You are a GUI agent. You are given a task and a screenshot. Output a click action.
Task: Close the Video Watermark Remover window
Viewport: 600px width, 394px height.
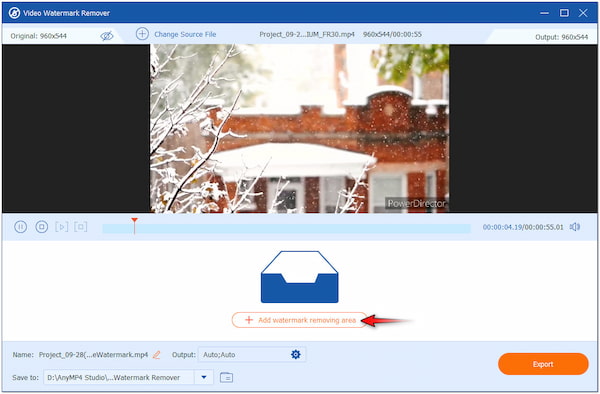[583, 13]
